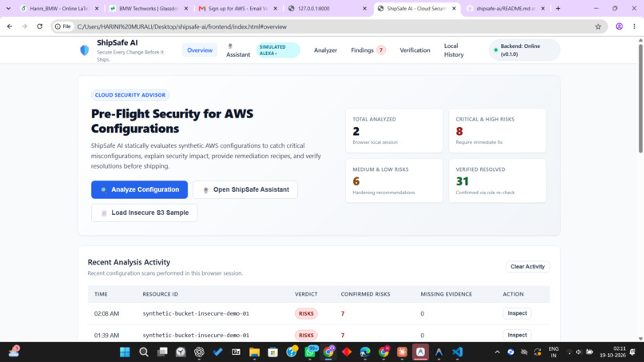Click the Backend: Online status pill
The image size is (644, 362).
524,50
